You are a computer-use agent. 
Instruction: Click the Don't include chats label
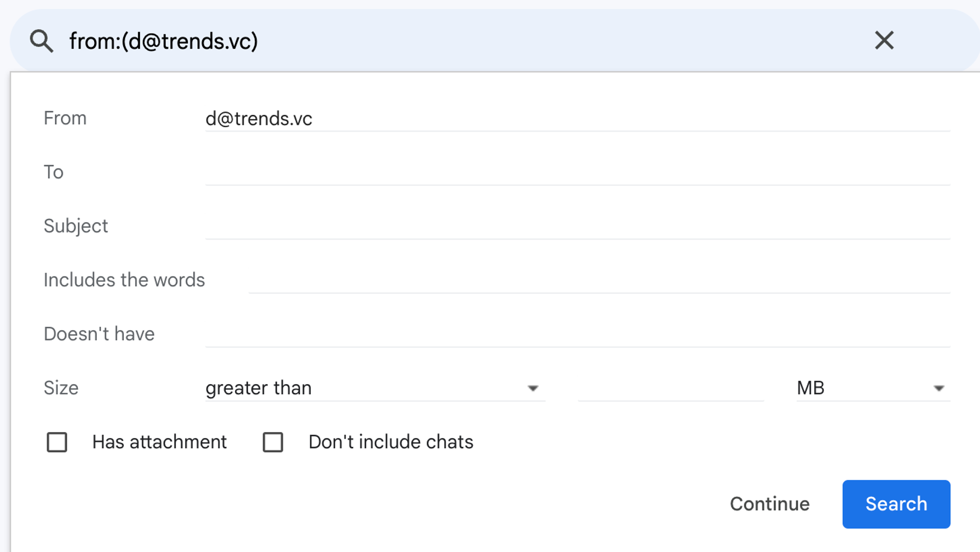point(391,442)
